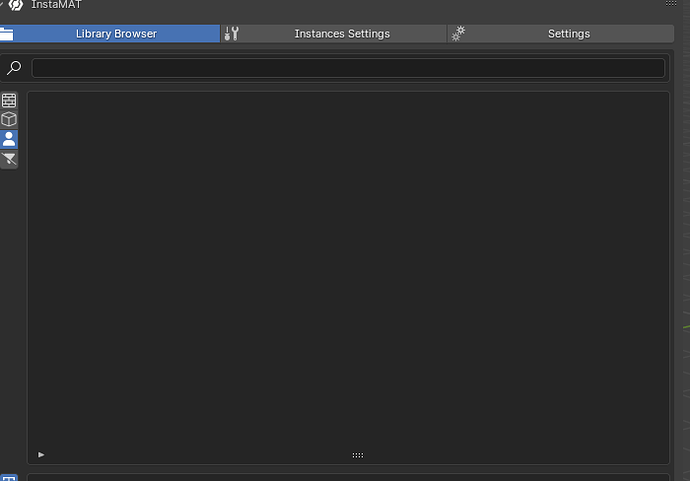Toggle the funnel filter icon in sidebar
The width and height of the screenshot is (690, 481).
9,159
